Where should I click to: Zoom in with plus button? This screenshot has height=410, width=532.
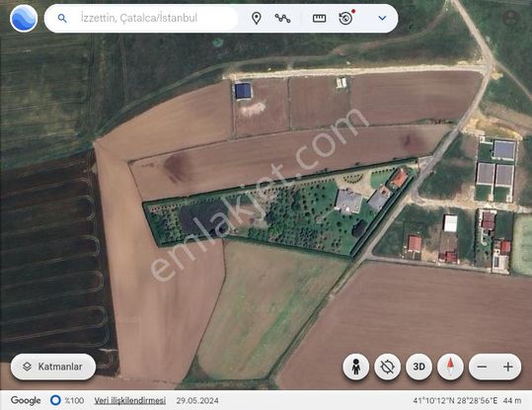tap(508, 367)
